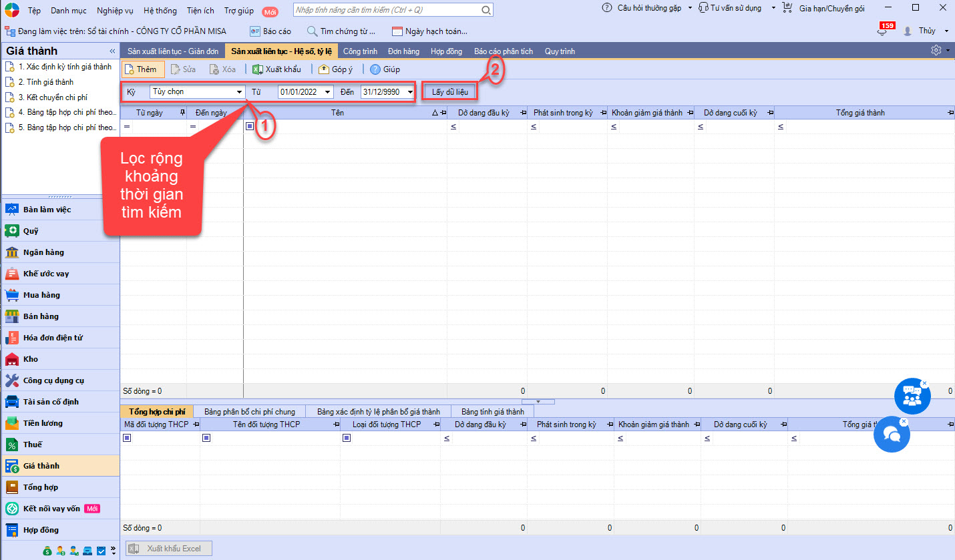The width and height of the screenshot is (955, 560).
Task: Open the Góp ý feedback icon
Action: pyautogui.click(x=324, y=69)
